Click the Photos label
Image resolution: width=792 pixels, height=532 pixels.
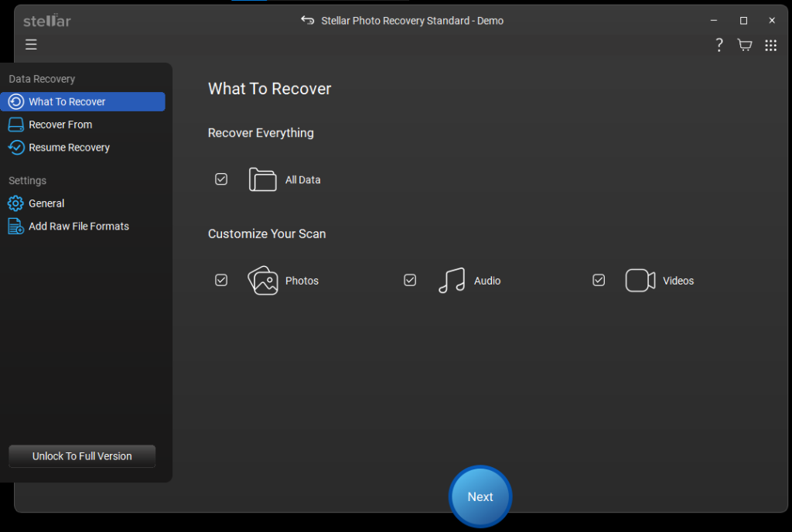coord(302,281)
